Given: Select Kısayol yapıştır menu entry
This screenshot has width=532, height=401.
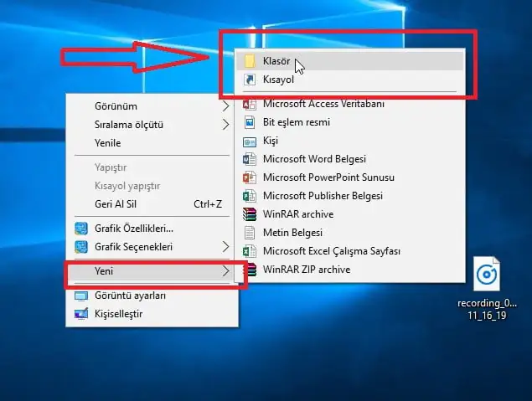Looking at the screenshot, I should pyautogui.click(x=152, y=186).
